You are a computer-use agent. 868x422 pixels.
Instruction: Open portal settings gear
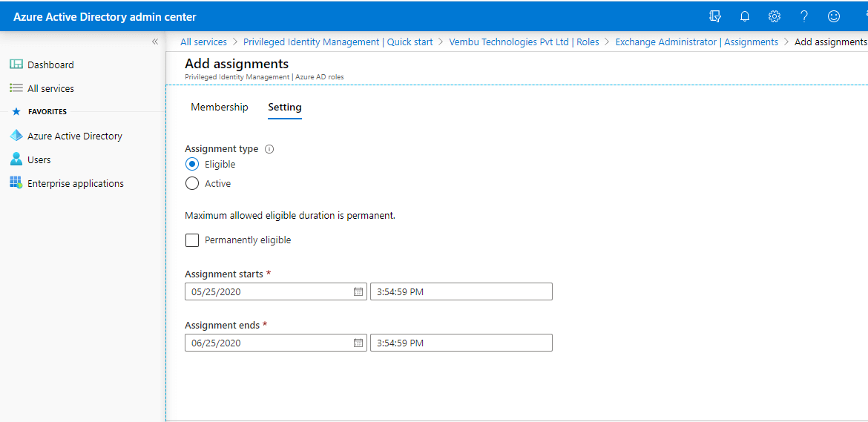point(775,16)
